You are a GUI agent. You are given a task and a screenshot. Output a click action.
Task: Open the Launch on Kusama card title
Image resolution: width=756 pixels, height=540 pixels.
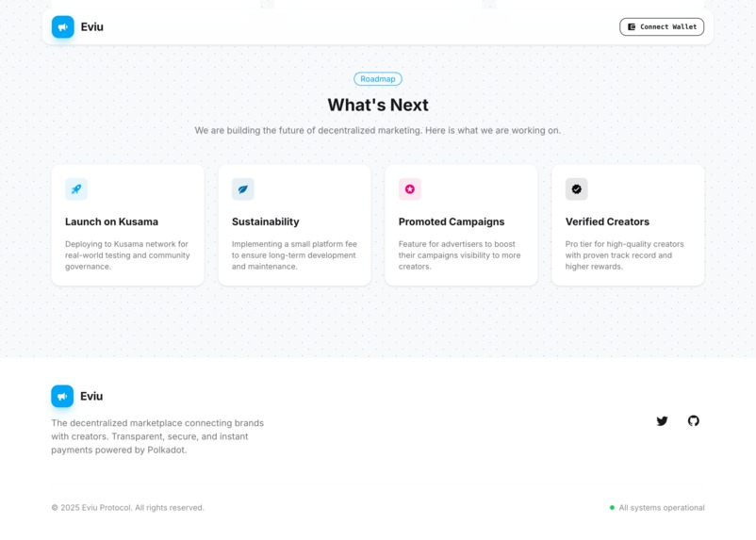pyautogui.click(x=111, y=221)
